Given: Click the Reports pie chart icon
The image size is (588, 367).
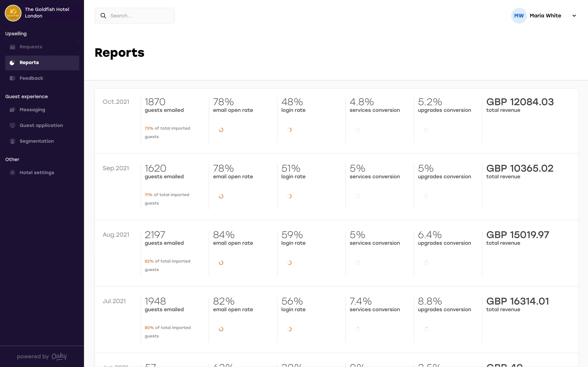Looking at the screenshot, I should 12,63.
